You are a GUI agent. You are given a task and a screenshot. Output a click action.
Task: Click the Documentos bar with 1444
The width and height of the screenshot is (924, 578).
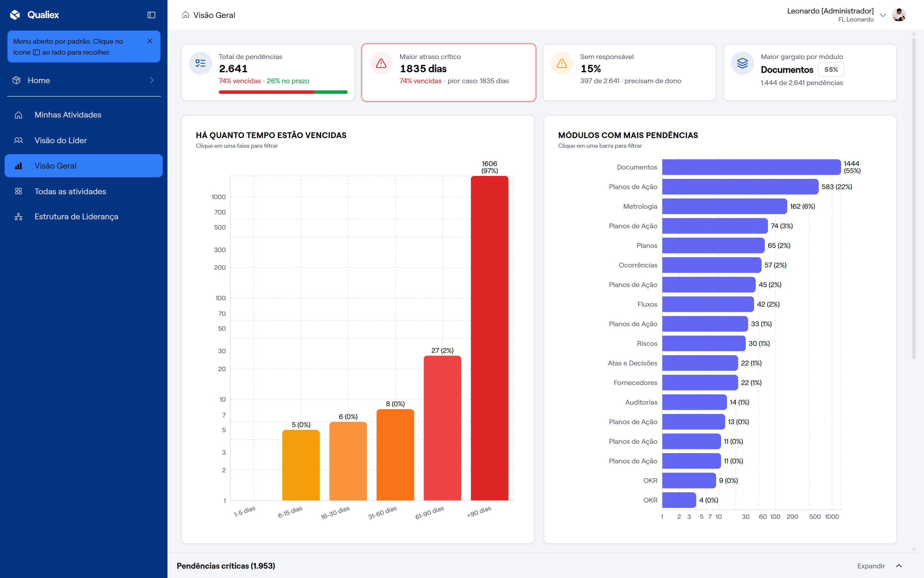(751, 167)
